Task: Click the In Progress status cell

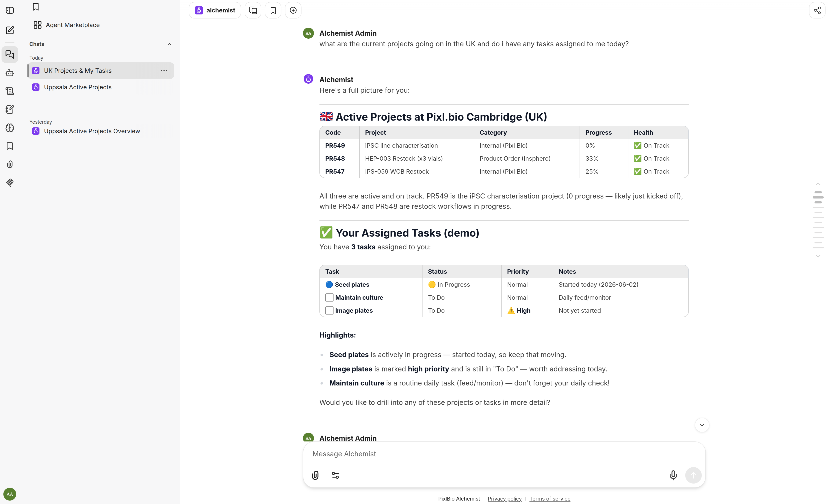Action: point(462,284)
